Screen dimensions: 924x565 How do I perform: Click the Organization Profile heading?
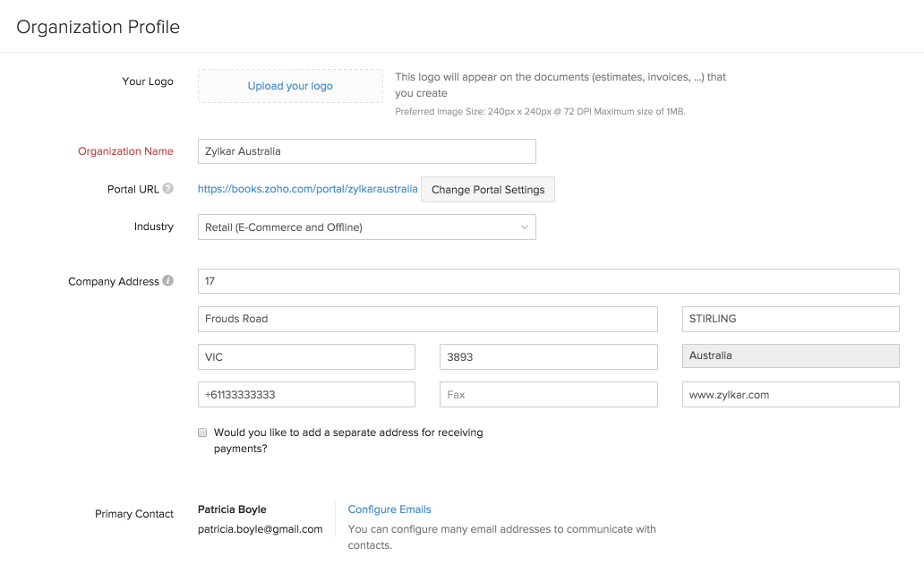pos(98,27)
